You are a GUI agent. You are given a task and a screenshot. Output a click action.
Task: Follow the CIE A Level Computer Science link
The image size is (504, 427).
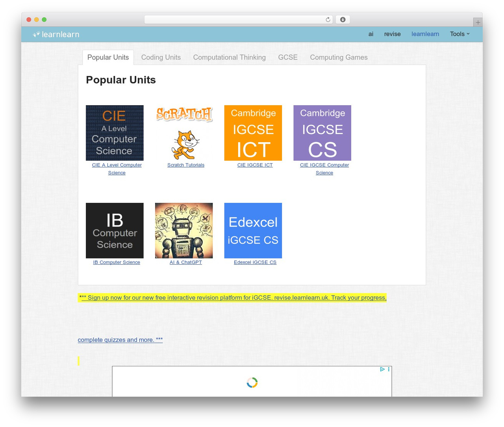coord(117,169)
